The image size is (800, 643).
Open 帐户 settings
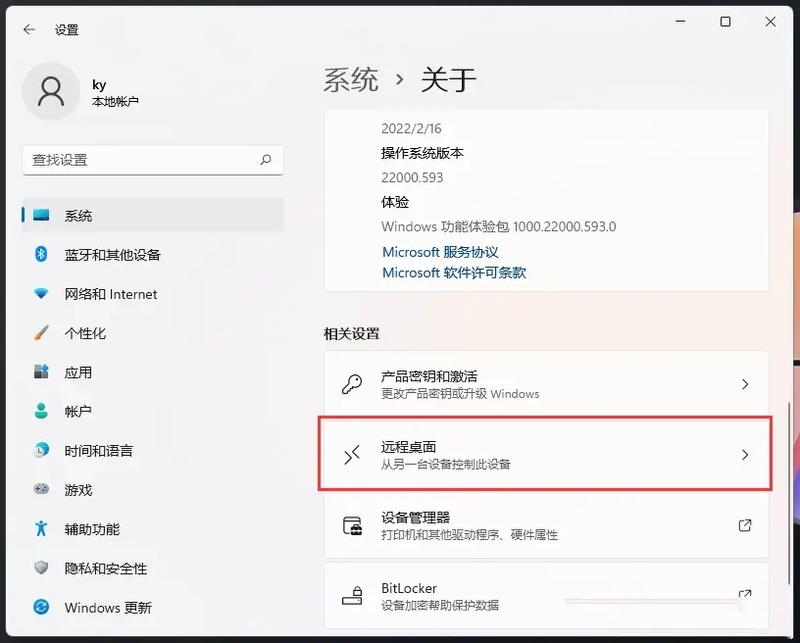[80, 411]
